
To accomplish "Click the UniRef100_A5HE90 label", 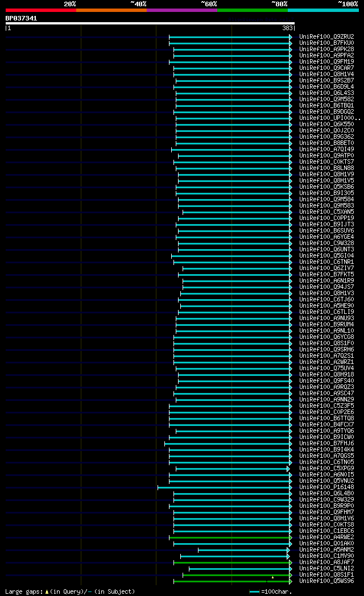I will coord(326,306).
